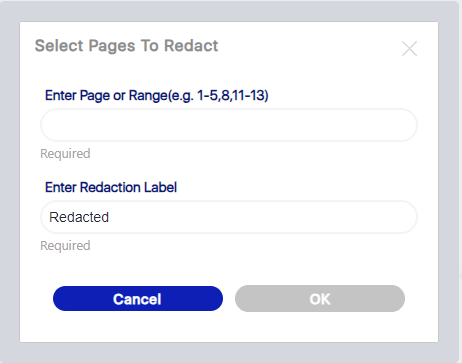Click the example text '1-5,8,11-13'
This screenshot has width=462, height=363.
233,96
